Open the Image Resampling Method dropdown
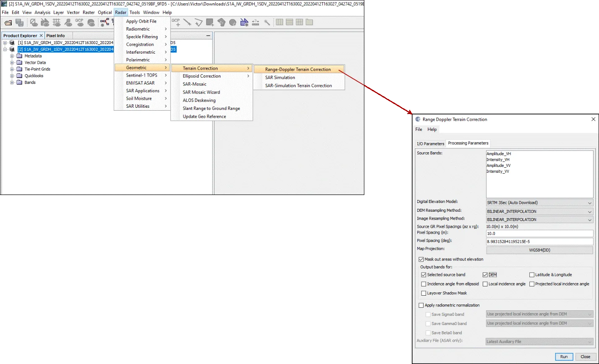 click(539, 219)
